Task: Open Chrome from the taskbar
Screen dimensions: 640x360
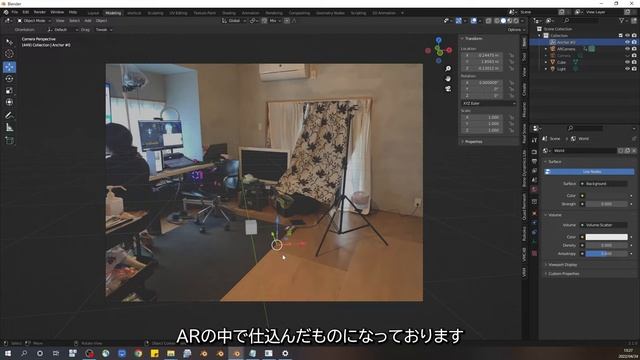Action: (x=138, y=353)
